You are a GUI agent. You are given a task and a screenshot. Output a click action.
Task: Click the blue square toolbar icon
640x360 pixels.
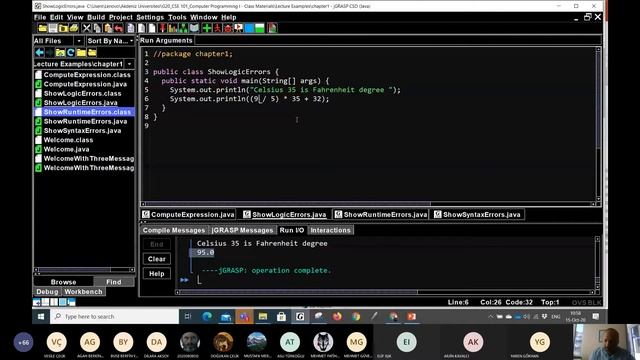(x=248, y=28)
